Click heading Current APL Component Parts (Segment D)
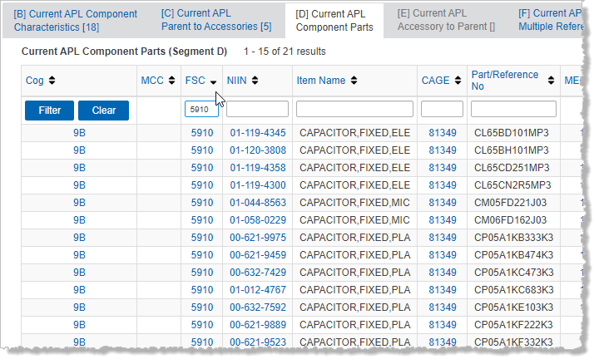 tap(124, 52)
